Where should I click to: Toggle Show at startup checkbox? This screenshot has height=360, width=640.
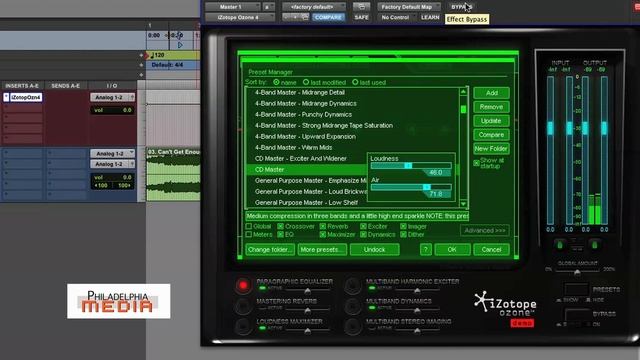pyautogui.click(x=476, y=163)
